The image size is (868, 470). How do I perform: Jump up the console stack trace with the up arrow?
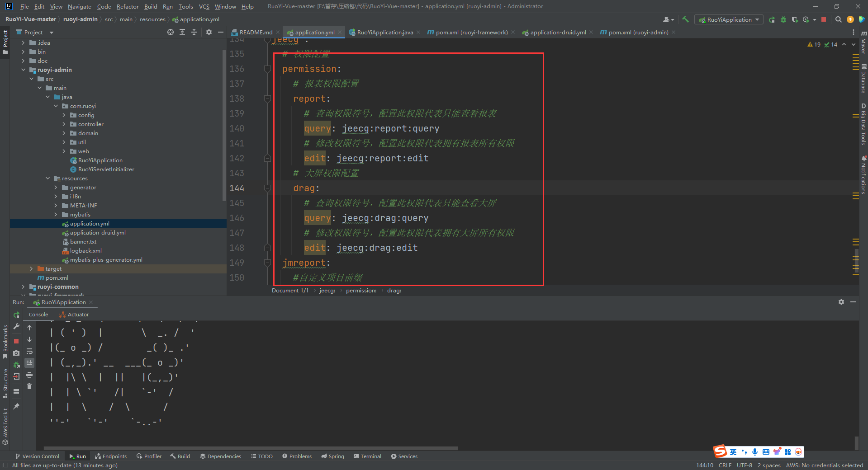tap(29, 328)
